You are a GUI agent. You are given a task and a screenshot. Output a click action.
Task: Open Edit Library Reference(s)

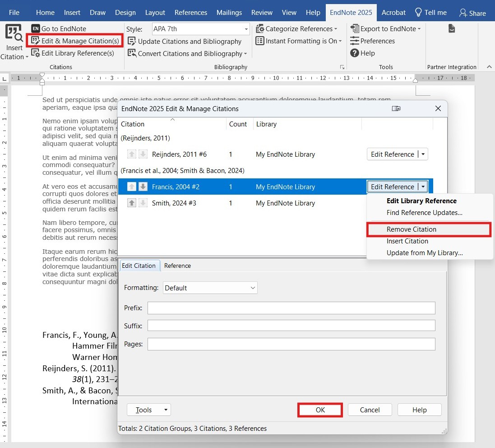(x=72, y=53)
